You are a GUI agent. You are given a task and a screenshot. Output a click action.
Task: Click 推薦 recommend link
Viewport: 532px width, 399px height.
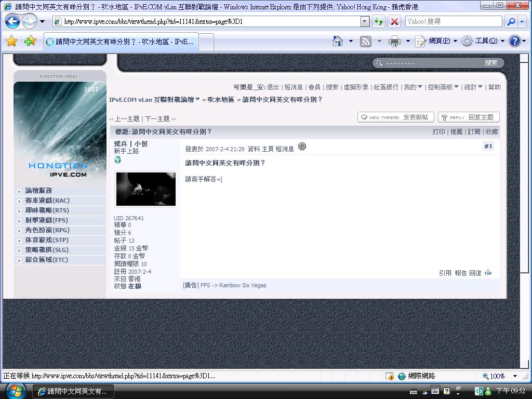coord(456,132)
